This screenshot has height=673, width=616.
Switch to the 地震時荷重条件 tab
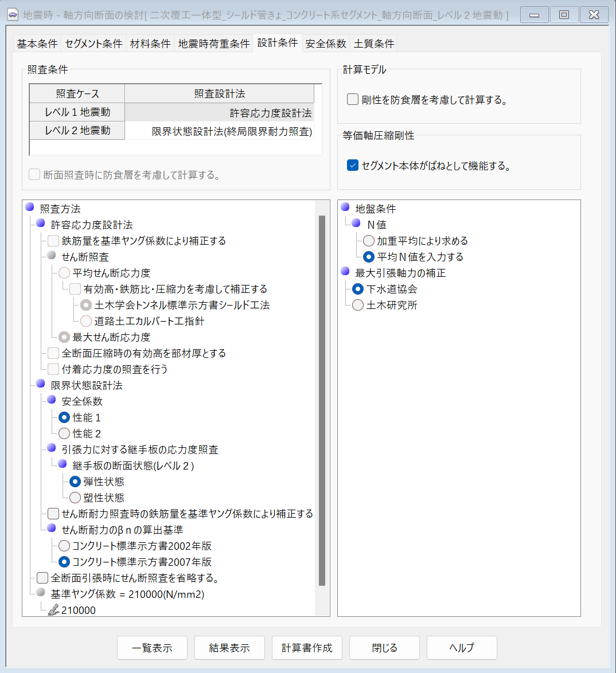pyautogui.click(x=213, y=44)
